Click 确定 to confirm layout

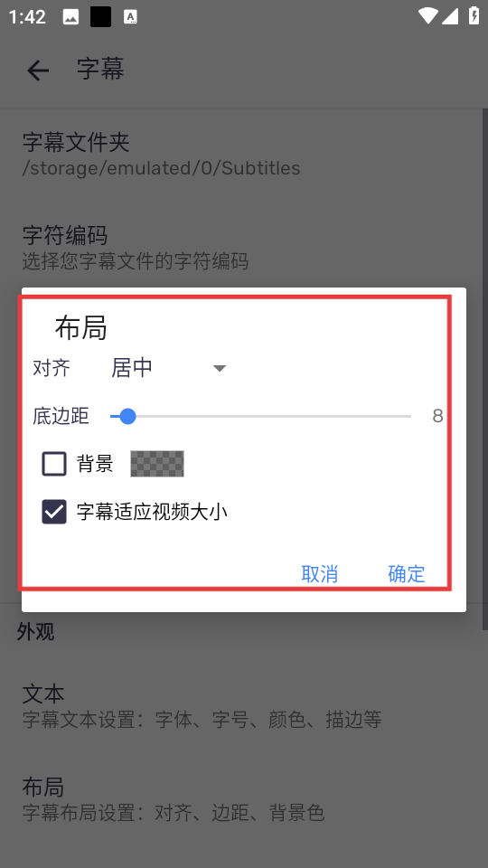tap(407, 574)
